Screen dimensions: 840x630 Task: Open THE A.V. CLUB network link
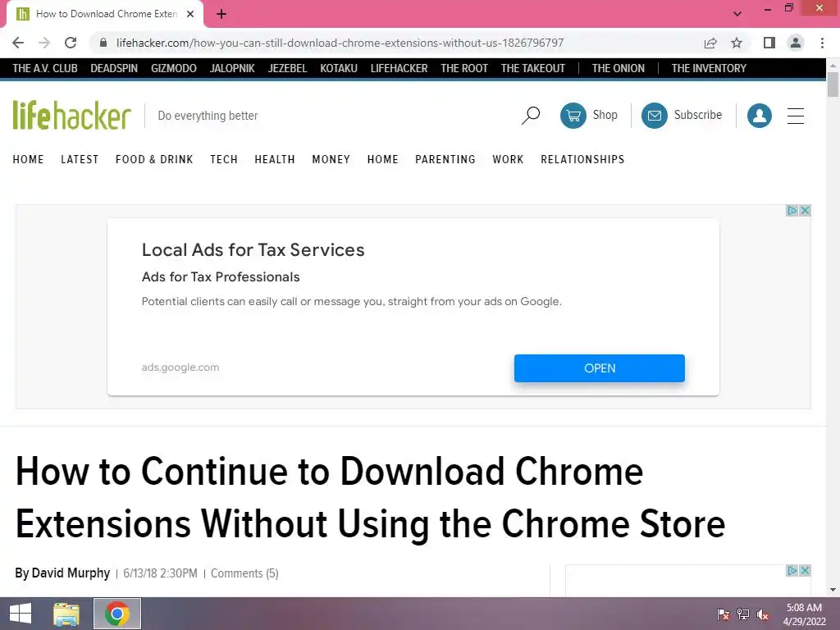tap(45, 68)
